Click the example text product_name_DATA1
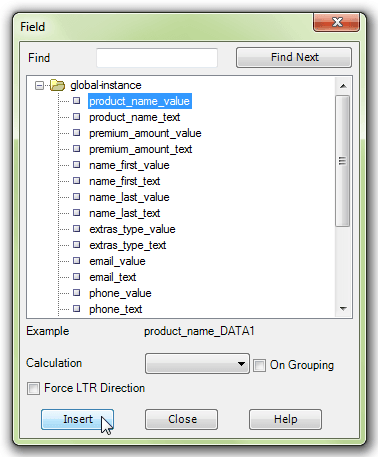Viewport: 378px width, 457px height. 199,331
